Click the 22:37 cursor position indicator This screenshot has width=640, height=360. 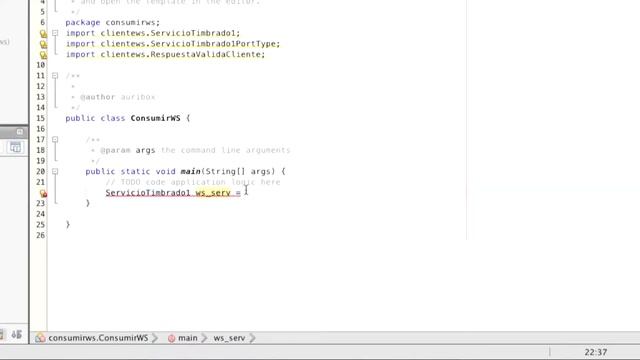(596, 352)
